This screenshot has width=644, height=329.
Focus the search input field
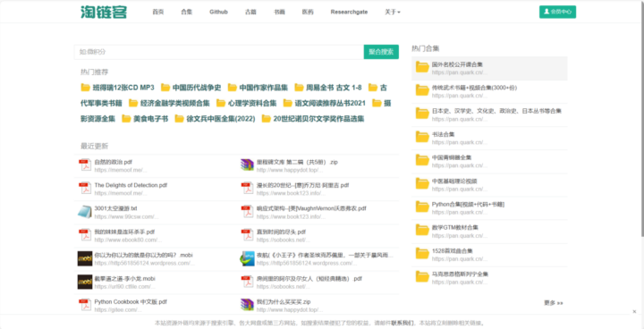tap(219, 52)
